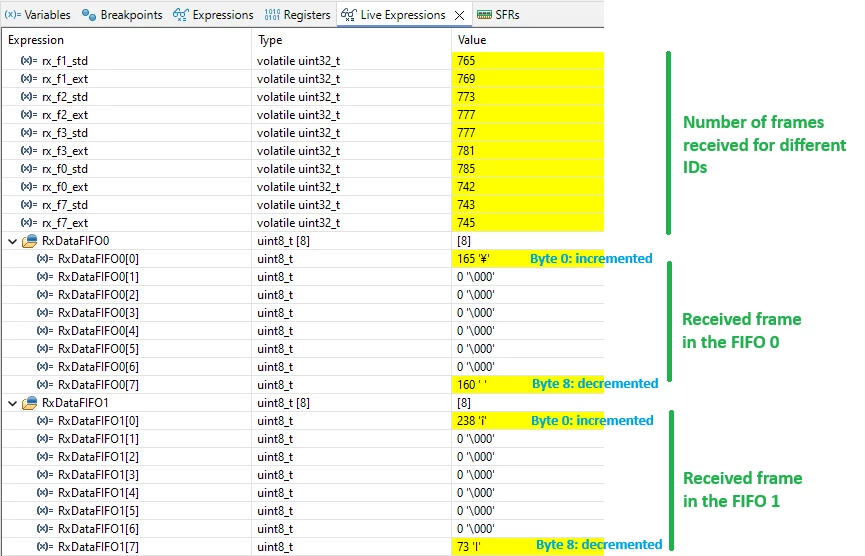Click the Expression column header
The image size is (865, 556).
36,40
